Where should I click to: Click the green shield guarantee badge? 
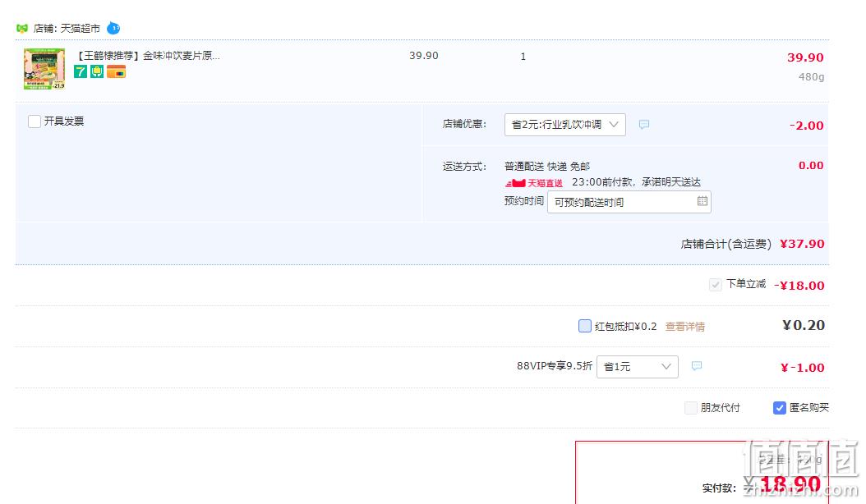[x=97, y=71]
